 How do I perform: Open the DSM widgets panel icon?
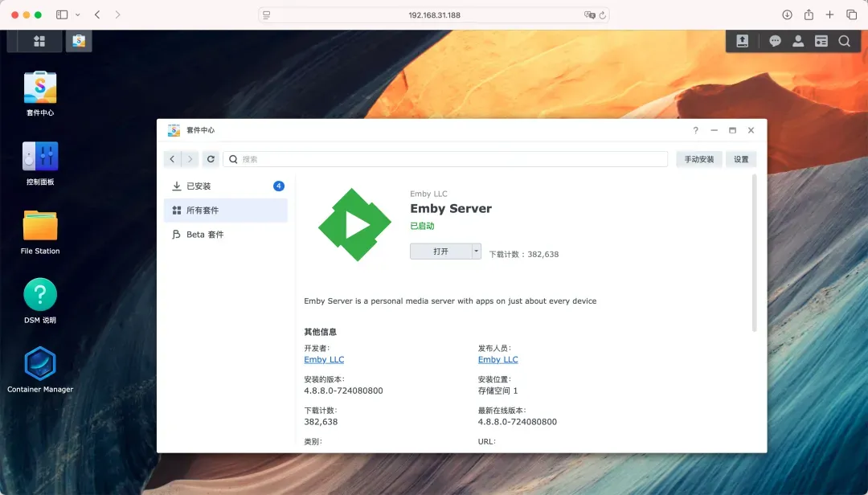(821, 41)
